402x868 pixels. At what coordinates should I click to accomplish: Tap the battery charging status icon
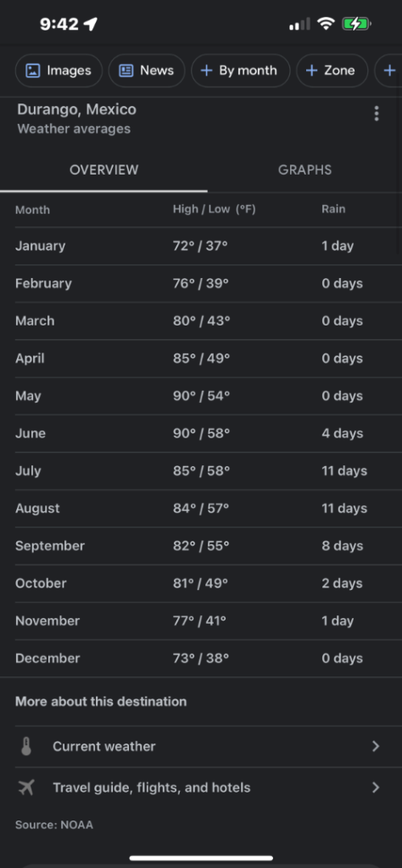(356, 24)
